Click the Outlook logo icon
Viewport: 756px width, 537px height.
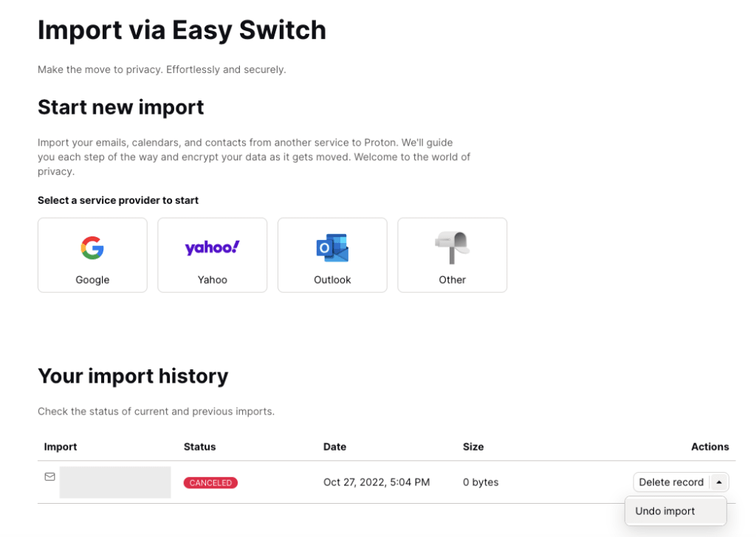click(x=332, y=248)
